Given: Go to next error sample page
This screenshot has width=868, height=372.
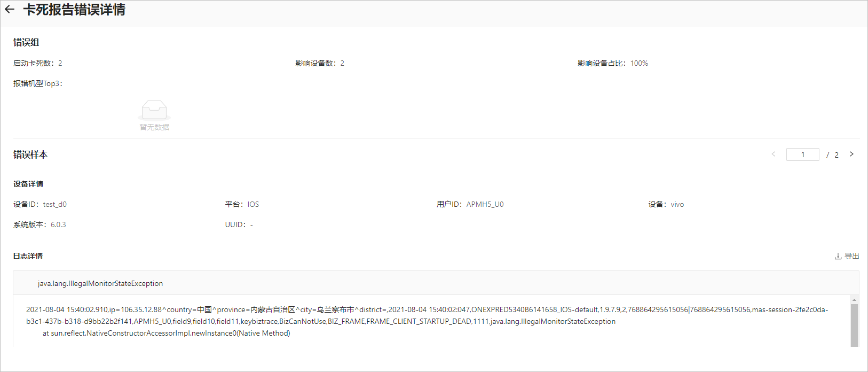Looking at the screenshot, I should click(851, 154).
